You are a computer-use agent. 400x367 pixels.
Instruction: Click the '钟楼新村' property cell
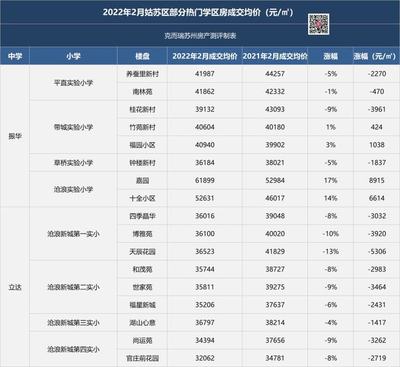[142, 163]
